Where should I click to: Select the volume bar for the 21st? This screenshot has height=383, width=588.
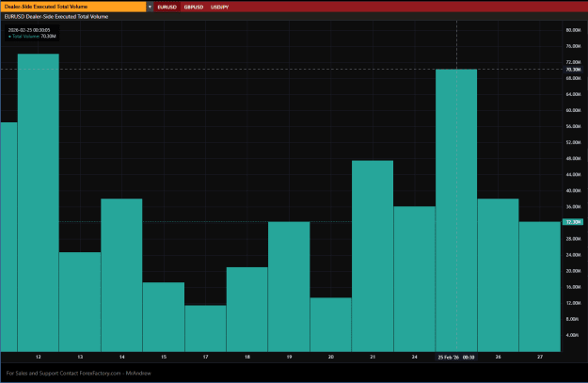pos(373,256)
